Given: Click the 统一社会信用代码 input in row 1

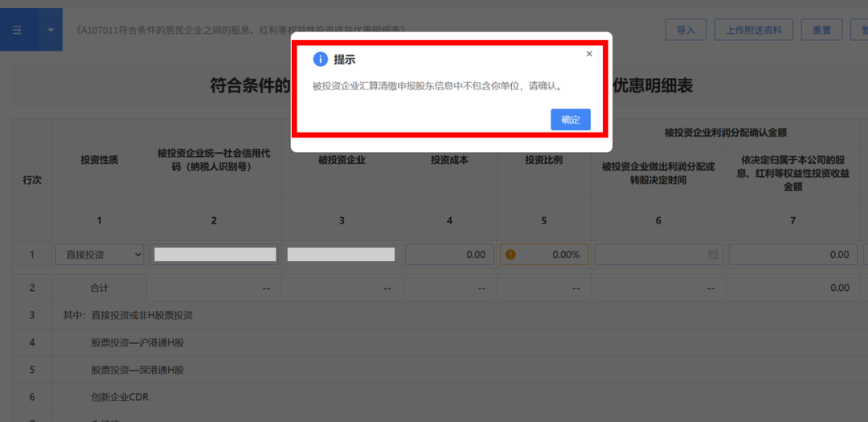Looking at the screenshot, I should pyautogui.click(x=215, y=255).
